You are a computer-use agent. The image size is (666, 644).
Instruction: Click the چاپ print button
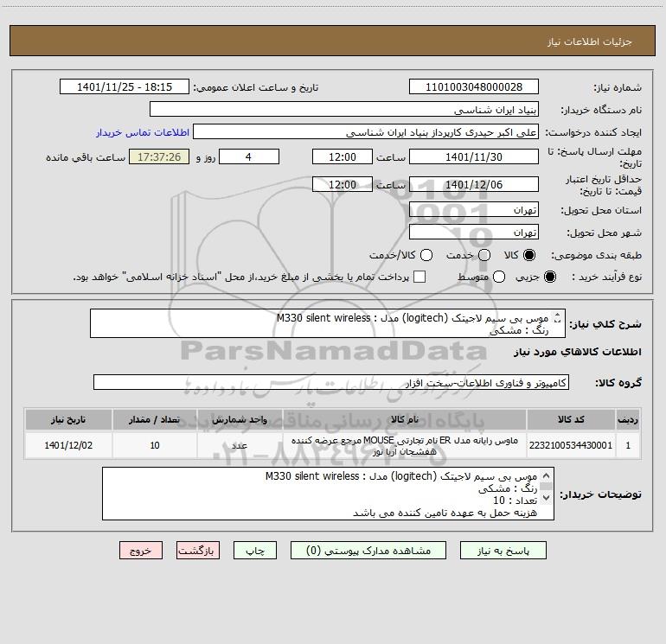(x=255, y=551)
